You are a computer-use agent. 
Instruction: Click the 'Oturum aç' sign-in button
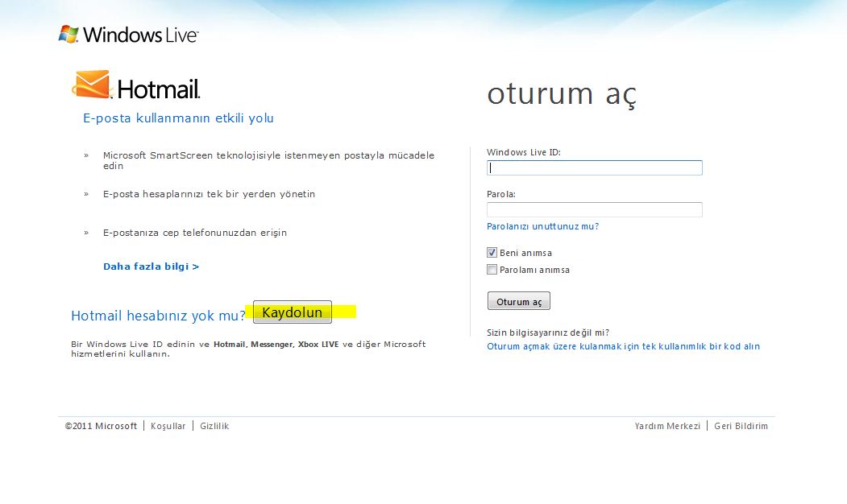pos(518,301)
